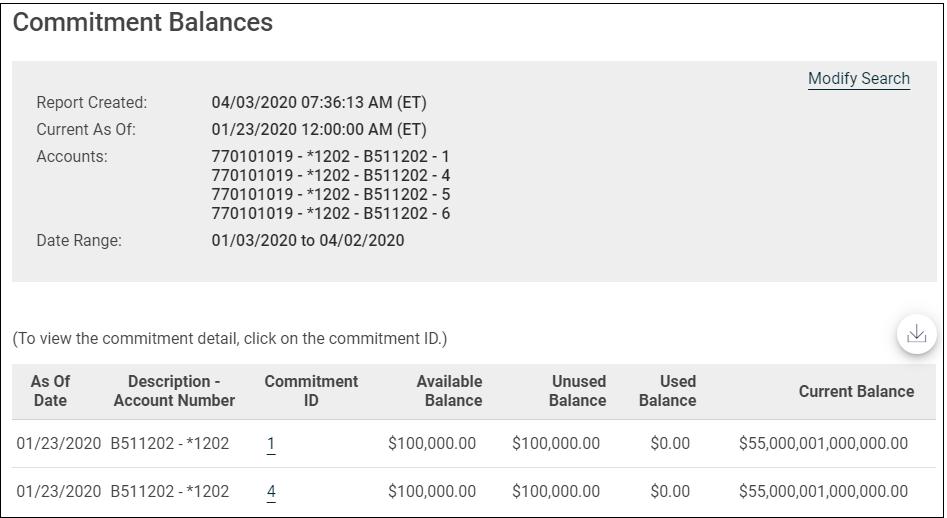This screenshot has width=947, height=518.
Task: Select account line ending in B511202 - 5
Action: coord(330,195)
